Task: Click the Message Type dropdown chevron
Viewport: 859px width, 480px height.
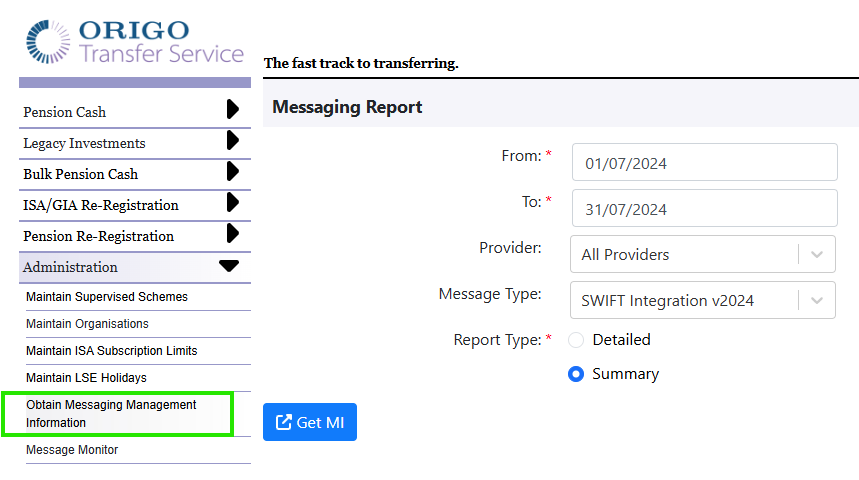Action: point(817,300)
